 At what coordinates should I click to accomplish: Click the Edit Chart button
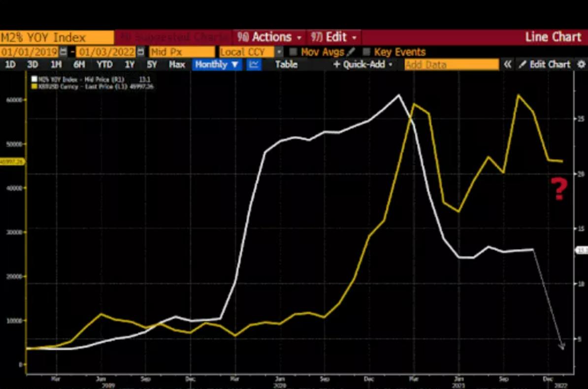pyautogui.click(x=544, y=65)
